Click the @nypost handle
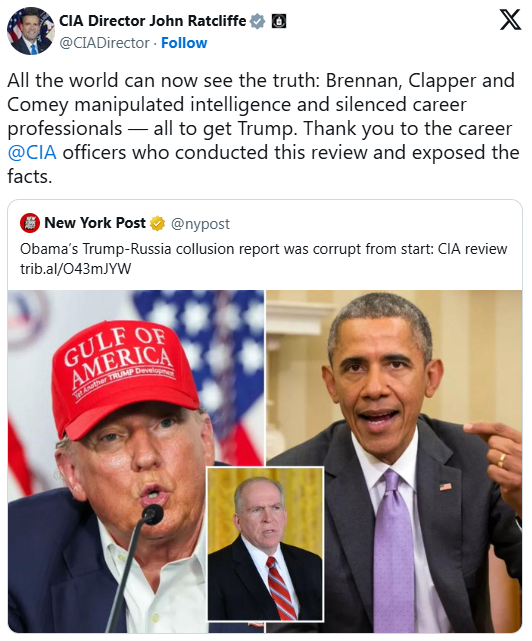The image size is (532, 641). pos(200,224)
